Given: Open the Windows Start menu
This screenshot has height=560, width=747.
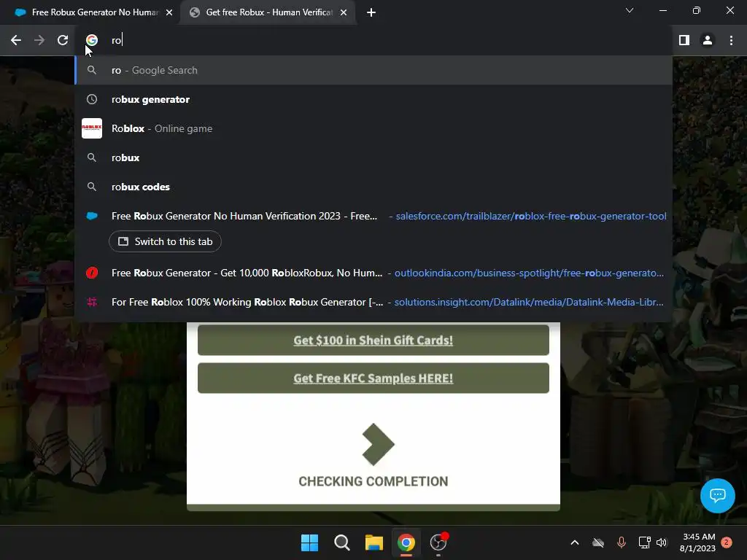Looking at the screenshot, I should 309,542.
